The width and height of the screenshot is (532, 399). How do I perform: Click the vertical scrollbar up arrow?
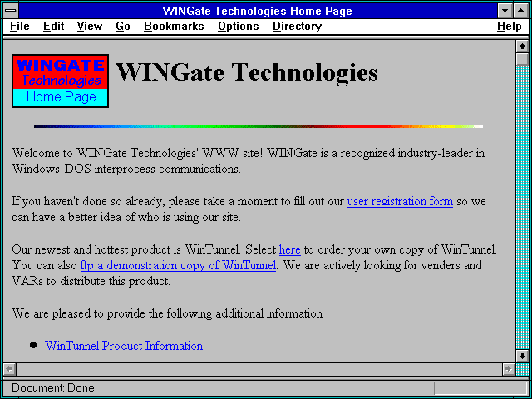tap(522, 47)
